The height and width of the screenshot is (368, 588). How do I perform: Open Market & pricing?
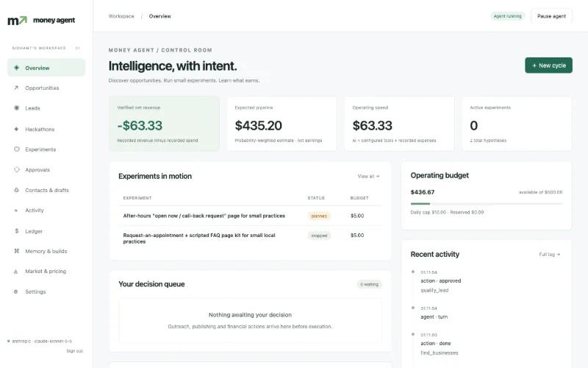click(x=46, y=271)
